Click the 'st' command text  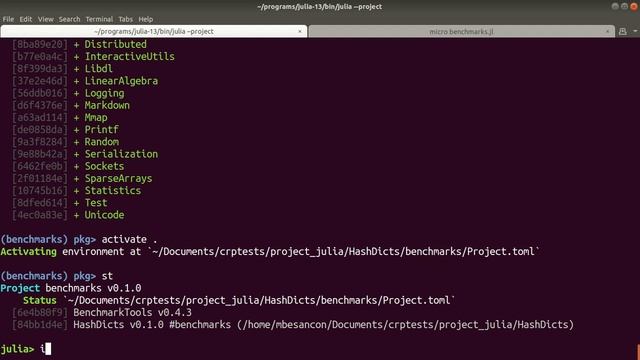coord(107,276)
